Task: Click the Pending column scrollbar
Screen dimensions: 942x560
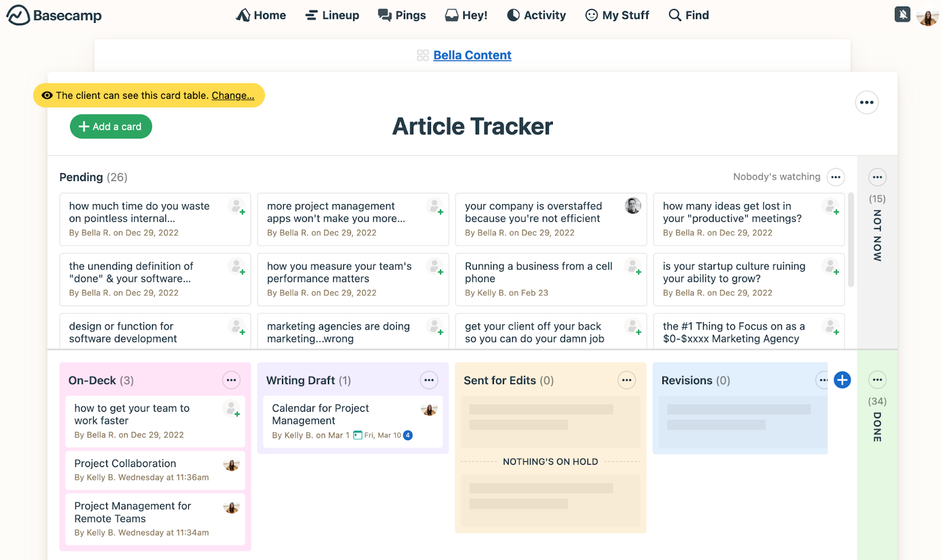Action: pyautogui.click(x=851, y=241)
